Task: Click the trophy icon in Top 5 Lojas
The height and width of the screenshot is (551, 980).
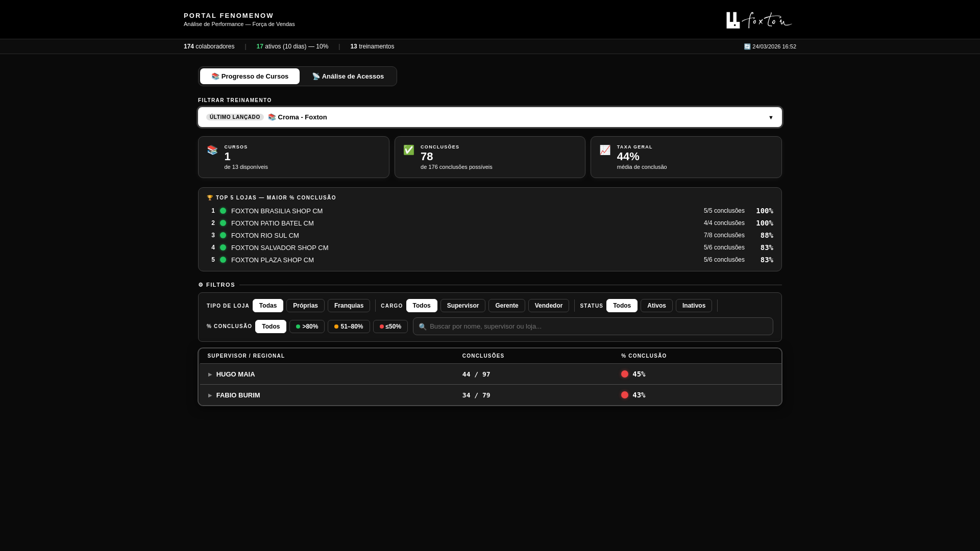Action: pyautogui.click(x=210, y=198)
